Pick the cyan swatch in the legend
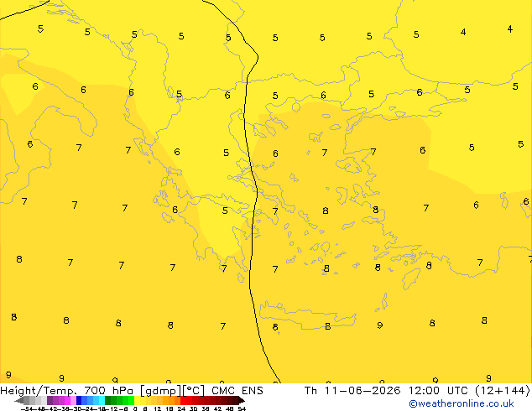The image size is (532, 411). (102, 400)
